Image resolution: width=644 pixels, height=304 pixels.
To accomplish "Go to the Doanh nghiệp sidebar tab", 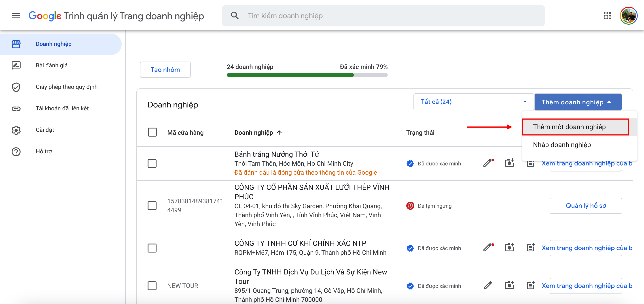I will 61,44.
